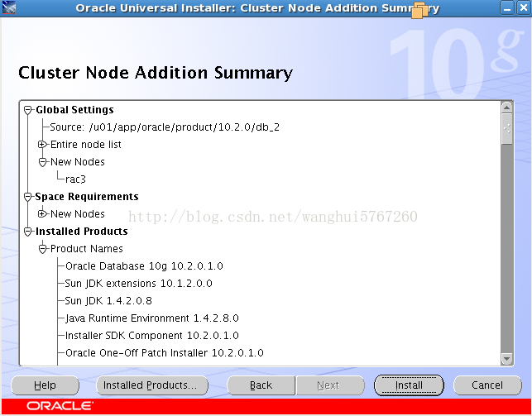Minimize the Oracle Universal Installer window
Image resolution: width=532 pixels, height=416 pixels.
[507, 7]
